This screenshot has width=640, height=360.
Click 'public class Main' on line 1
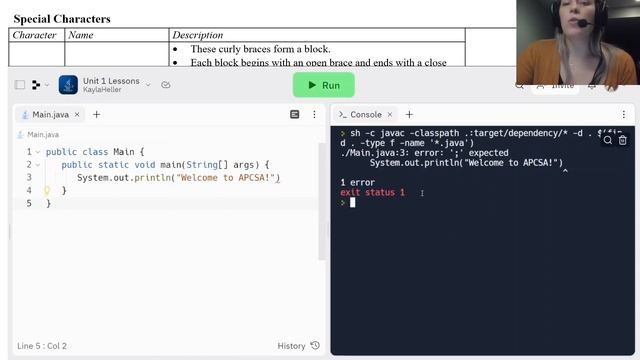pyautogui.click(x=90, y=152)
